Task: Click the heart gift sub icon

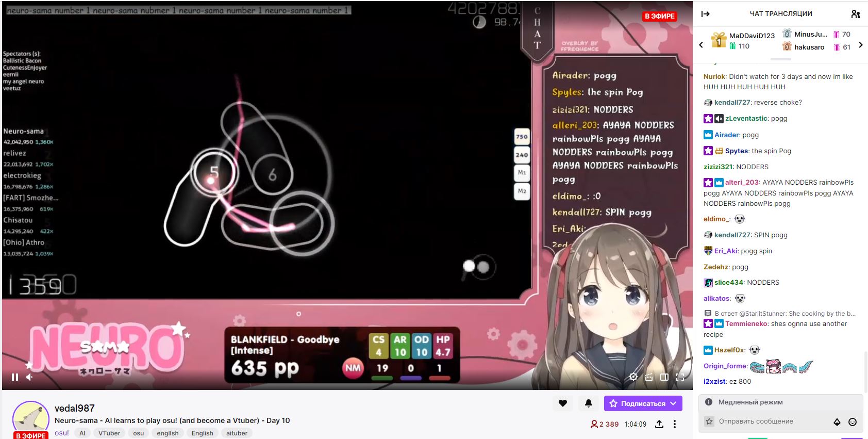Action: point(563,403)
